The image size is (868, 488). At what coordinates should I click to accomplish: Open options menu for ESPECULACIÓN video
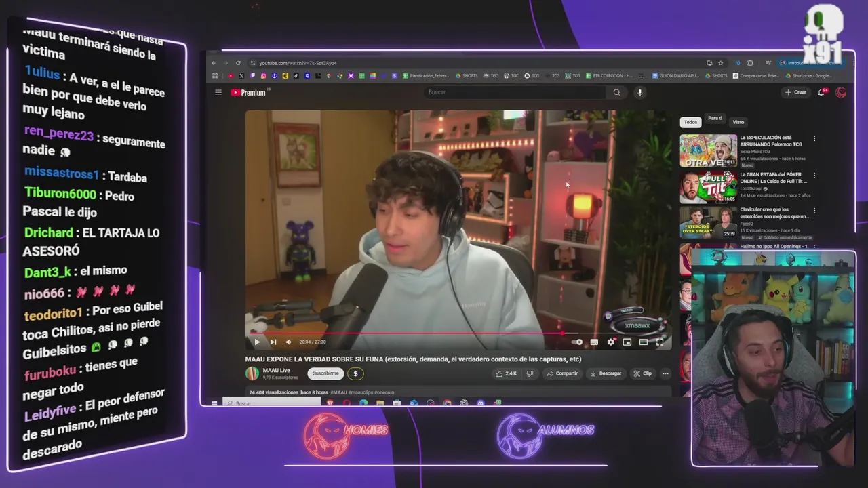pyautogui.click(x=814, y=139)
